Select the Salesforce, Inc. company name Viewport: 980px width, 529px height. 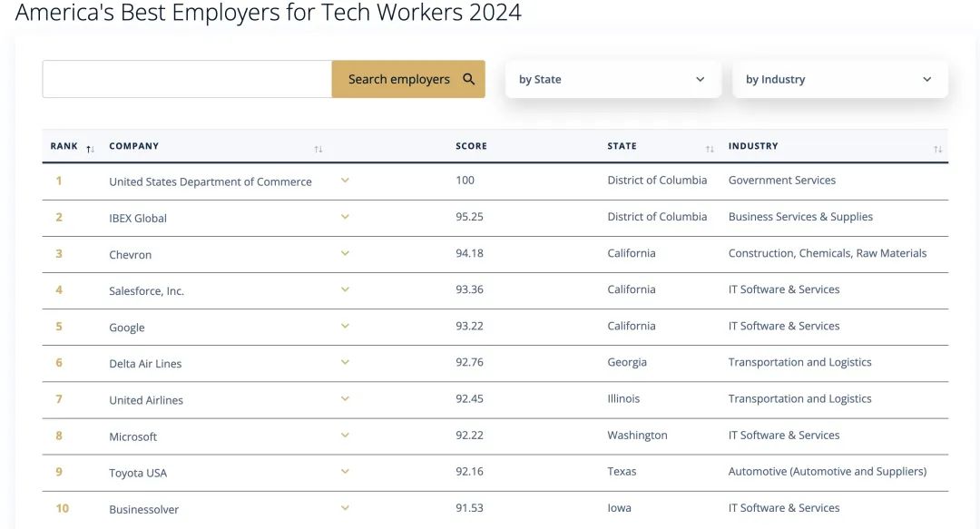146,290
